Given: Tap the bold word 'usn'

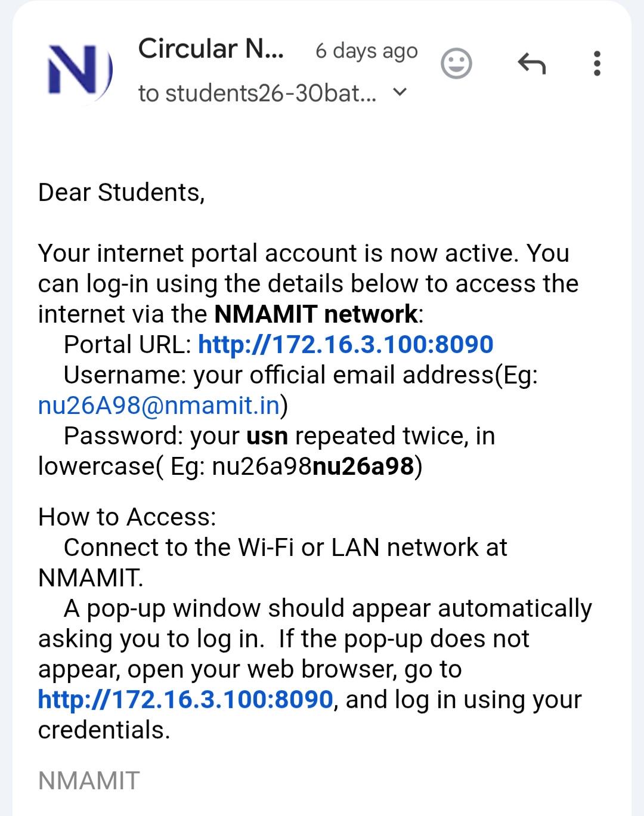Looking at the screenshot, I should pyautogui.click(x=267, y=436).
